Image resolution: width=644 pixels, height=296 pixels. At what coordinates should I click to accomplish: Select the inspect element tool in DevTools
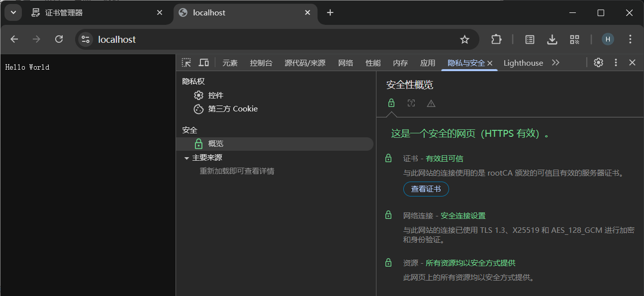(x=186, y=63)
